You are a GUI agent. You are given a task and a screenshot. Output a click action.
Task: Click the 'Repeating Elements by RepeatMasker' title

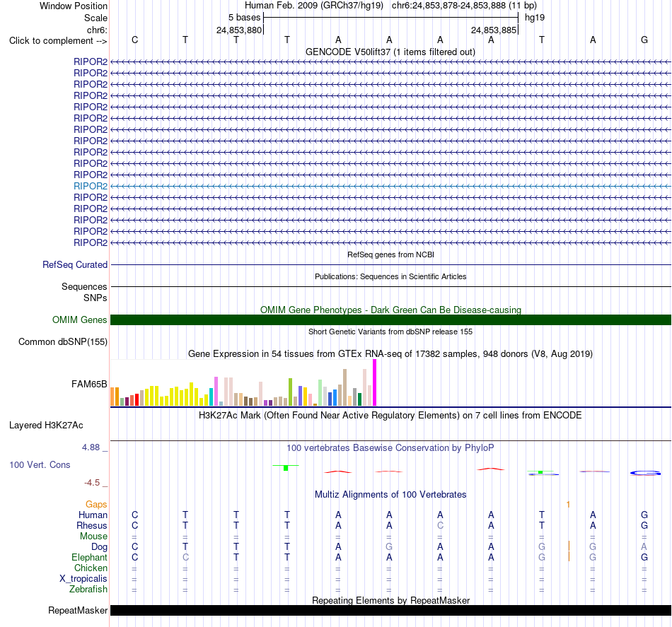[x=390, y=600]
